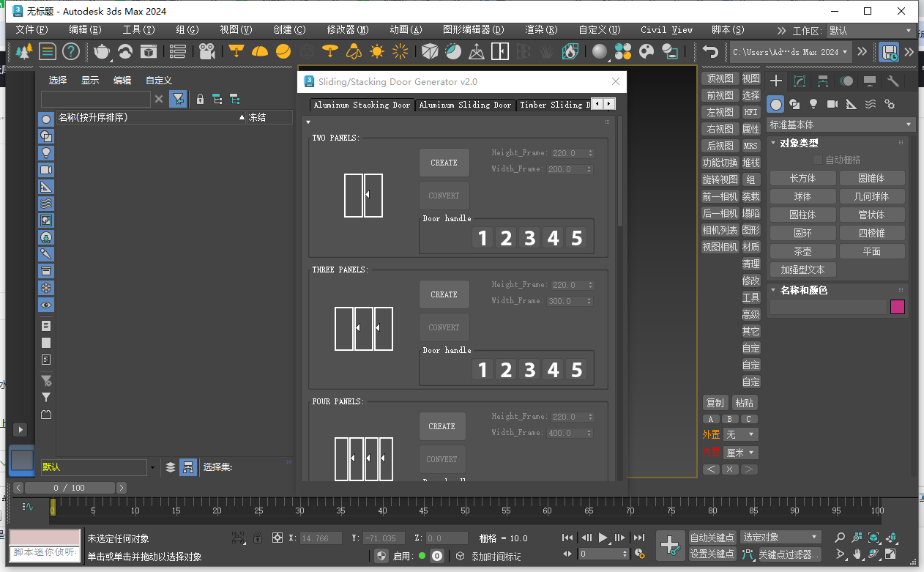This screenshot has width=924, height=572.
Task: Open the 修改器(M) menu
Action: pyautogui.click(x=348, y=30)
